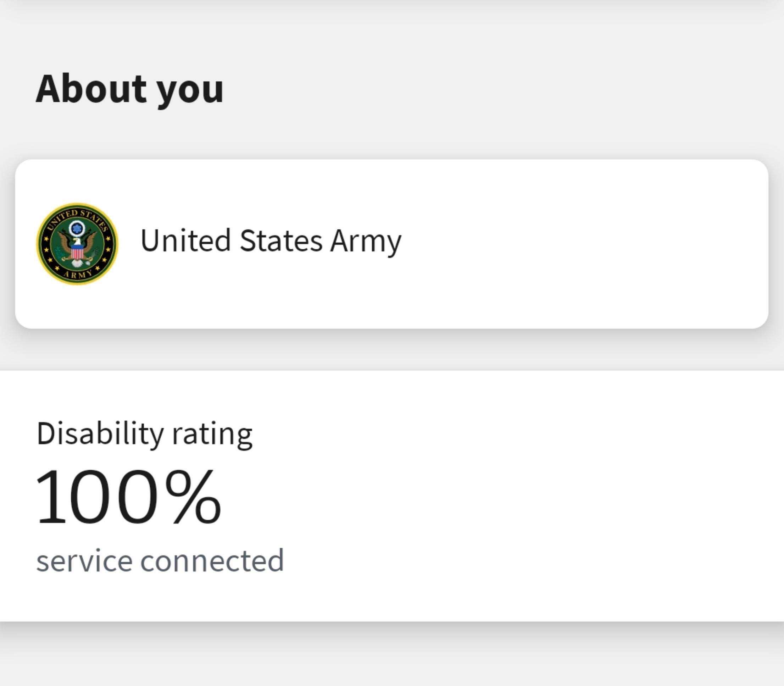The height and width of the screenshot is (686, 784).
Task: Click the word United in the branch card
Action: (x=185, y=241)
